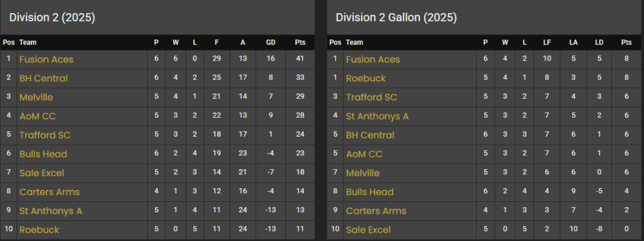Click Roebuck in Division 2 table
The width and height of the screenshot is (644, 241).
tap(40, 230)
